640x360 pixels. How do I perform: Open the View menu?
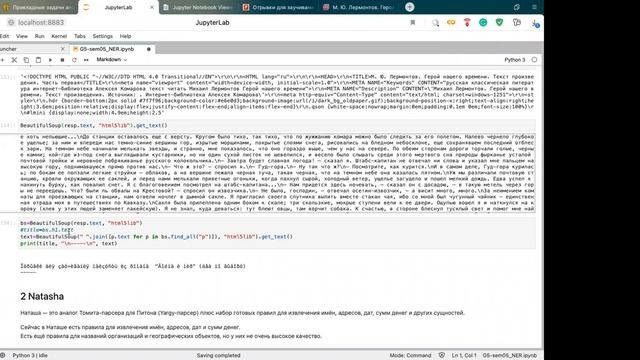coord(22,36)
